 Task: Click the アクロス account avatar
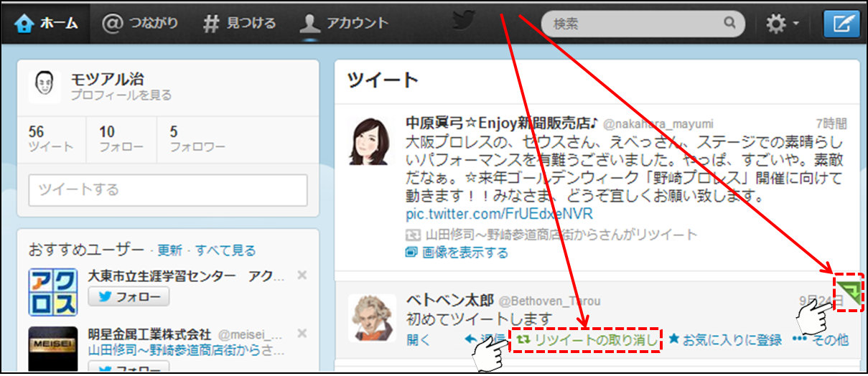pos(52,292)
